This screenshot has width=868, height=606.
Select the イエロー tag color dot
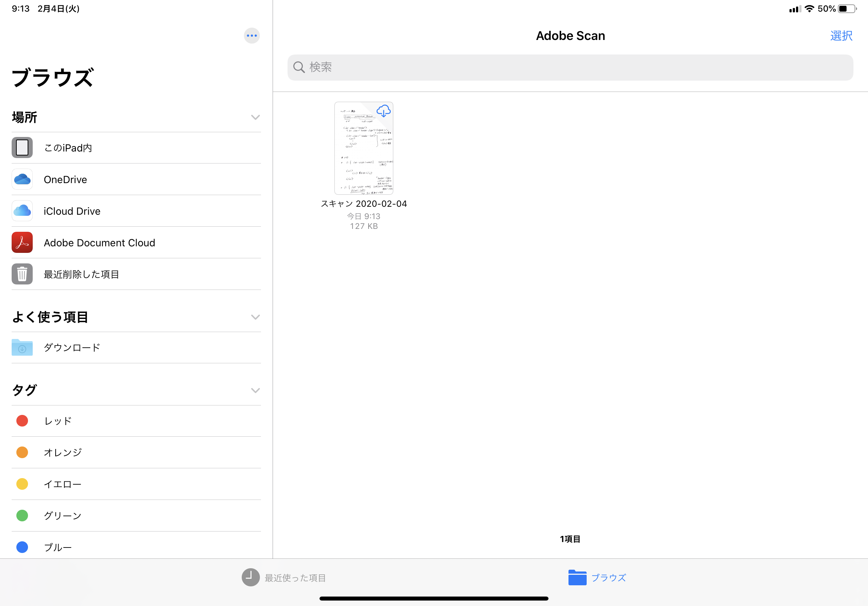tap(22, 484)
